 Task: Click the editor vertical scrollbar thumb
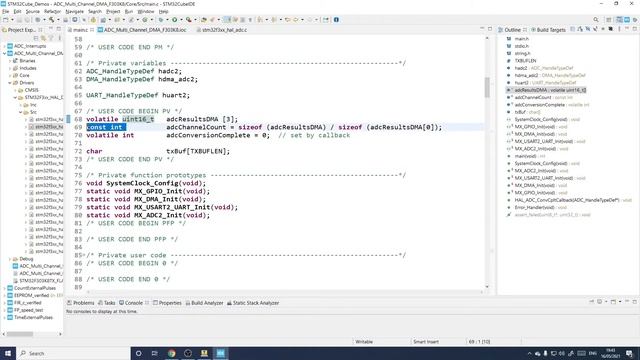[487, 87]
